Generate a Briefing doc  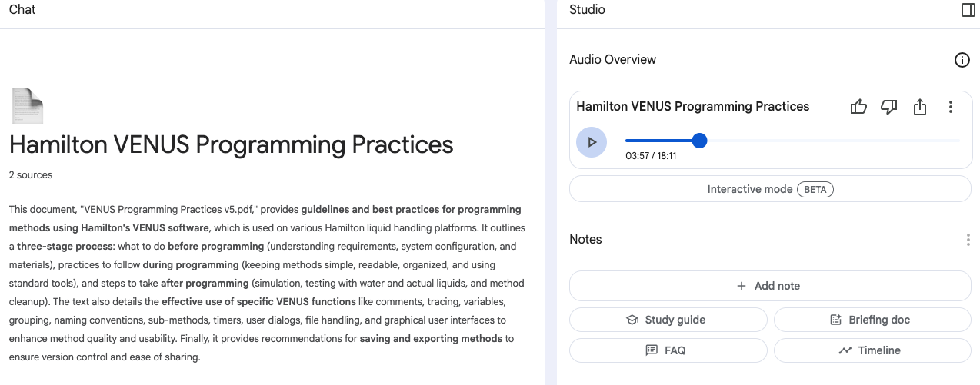[872, 320]
